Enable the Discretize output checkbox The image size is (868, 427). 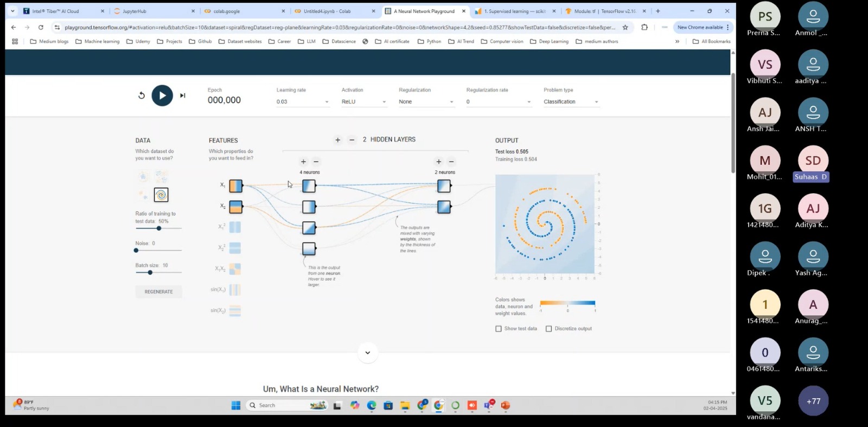tap(549, 329)
